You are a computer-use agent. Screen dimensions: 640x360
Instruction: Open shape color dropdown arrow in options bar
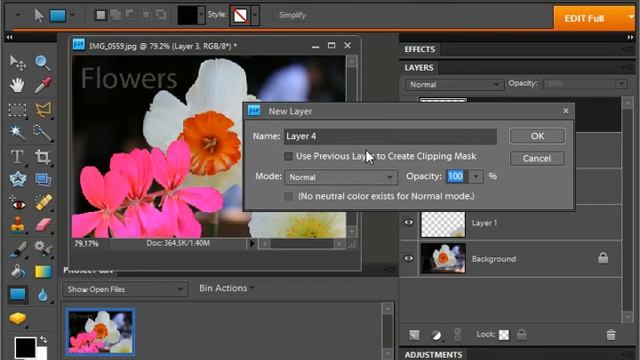pyautogui.click(x=200, y=16)
